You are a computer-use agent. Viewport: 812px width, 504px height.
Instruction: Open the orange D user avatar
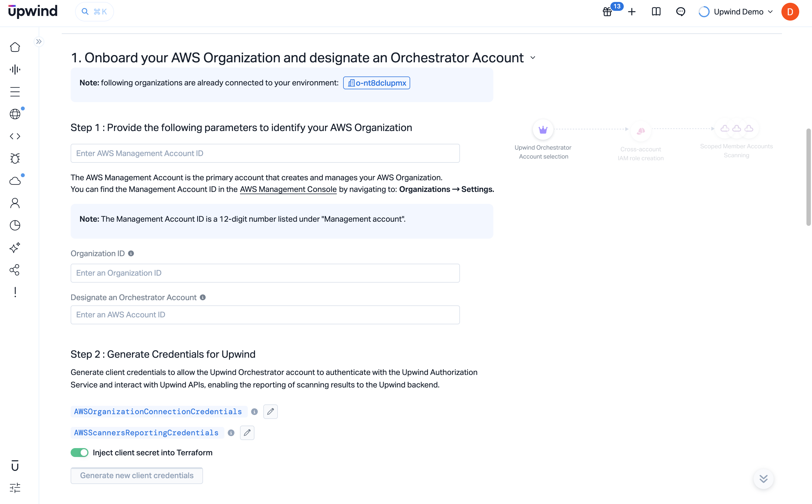point(790,12)
